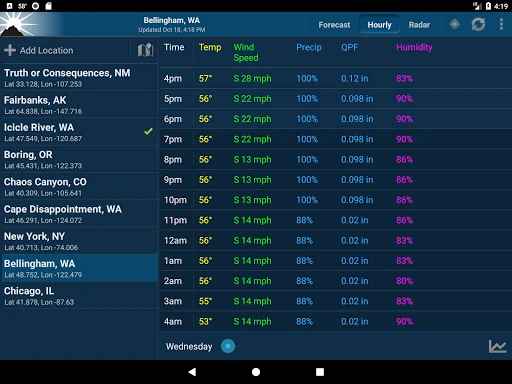Click the 11pm time cell
512x384 pixels.
[x=175, y=220]
